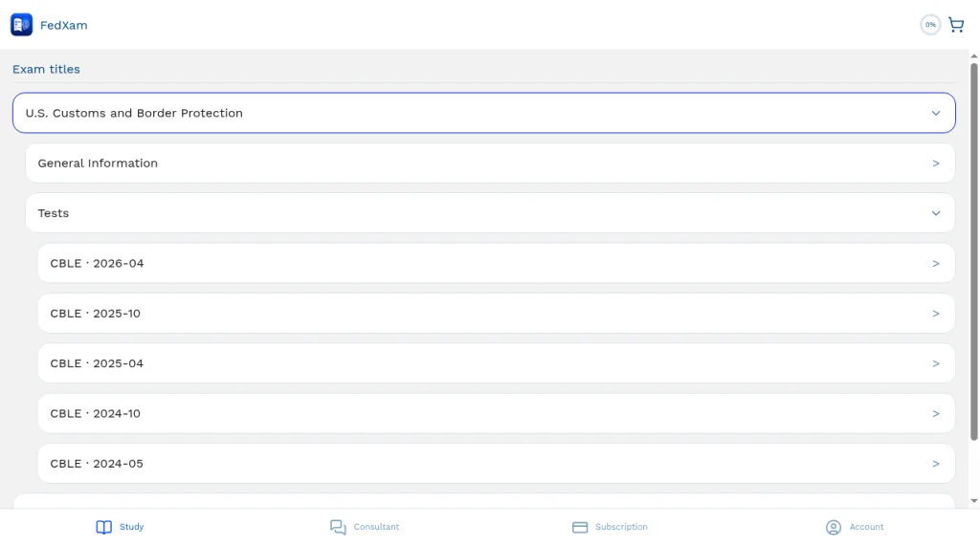
Task: Click the FedXam app logo icon
Action: (21, 25)
